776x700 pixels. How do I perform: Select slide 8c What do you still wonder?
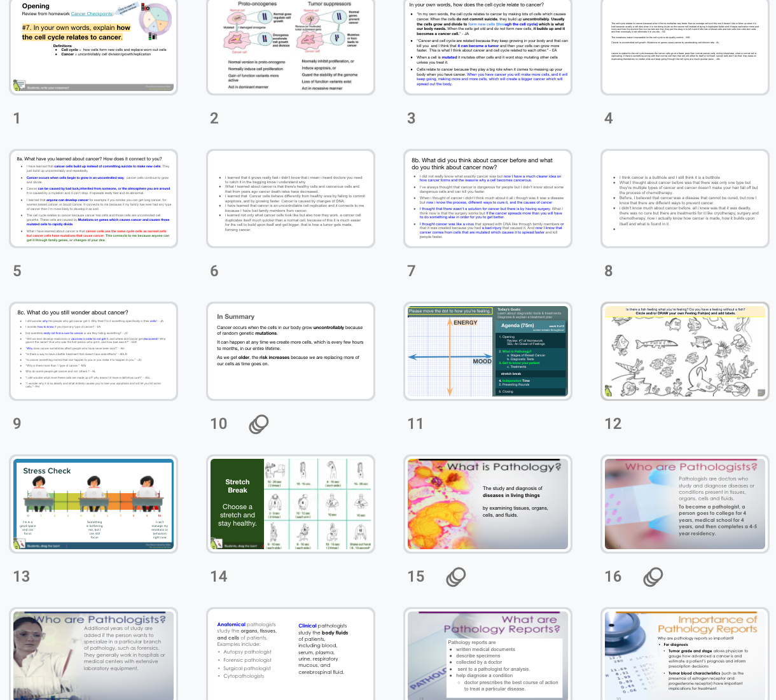(x=94, y=351)
